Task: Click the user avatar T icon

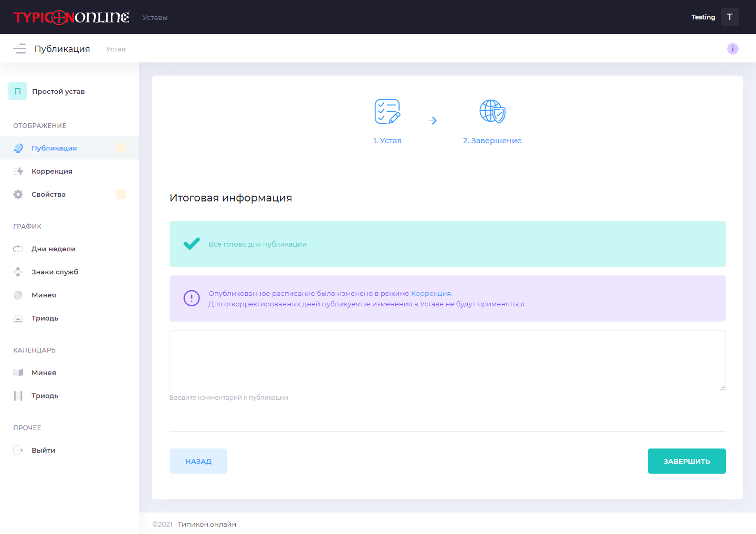Action: pos(730,17)
